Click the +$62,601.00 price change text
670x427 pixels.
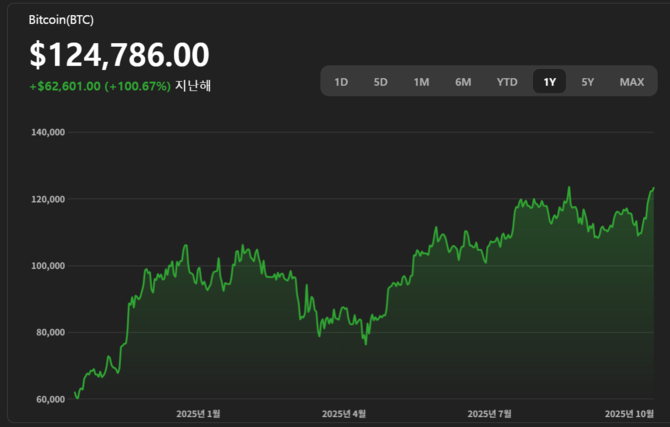point(66,86)
